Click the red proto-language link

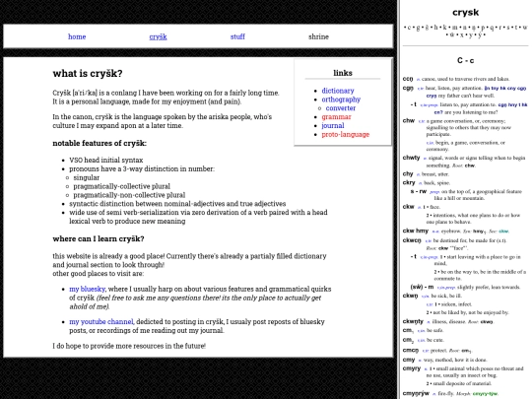tap(346, 134)
